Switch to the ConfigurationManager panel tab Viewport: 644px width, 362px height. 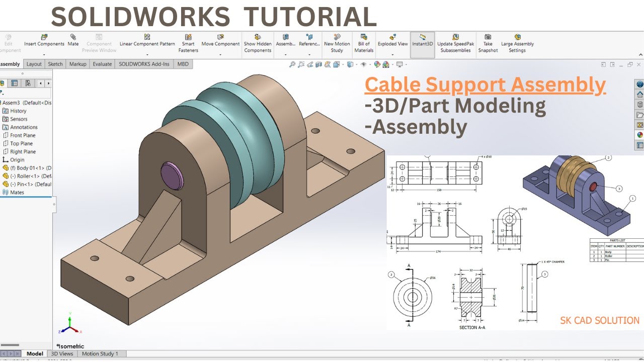(x=28, y=83)
